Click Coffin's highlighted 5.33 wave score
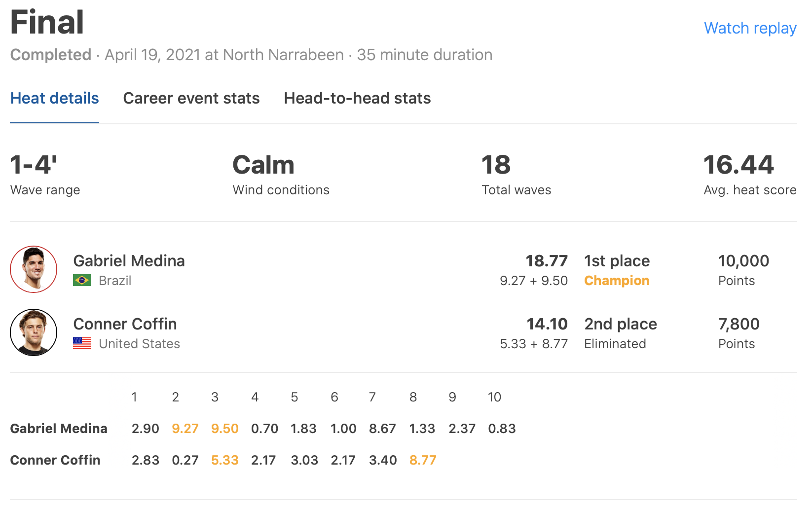This screenshot has height=507, width=812. [225, 460]
